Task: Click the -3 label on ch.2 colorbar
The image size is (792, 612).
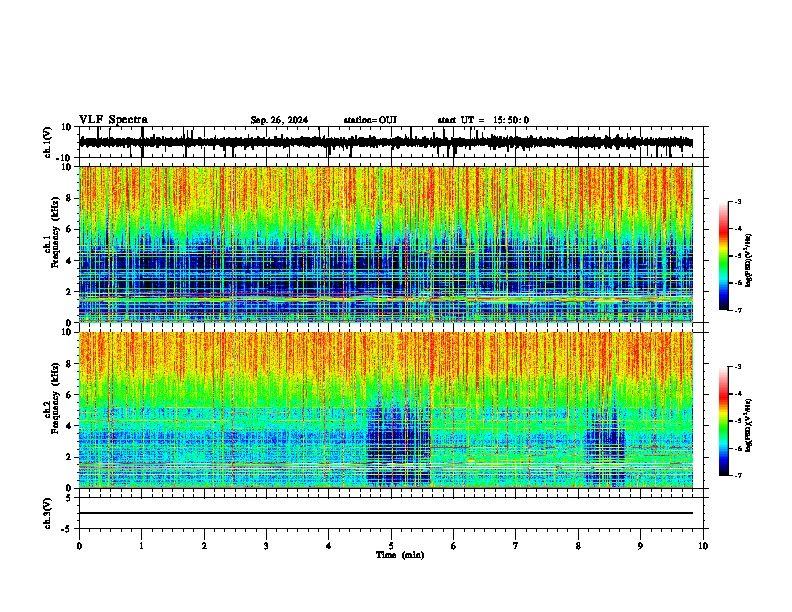Action: coord(738,367)
